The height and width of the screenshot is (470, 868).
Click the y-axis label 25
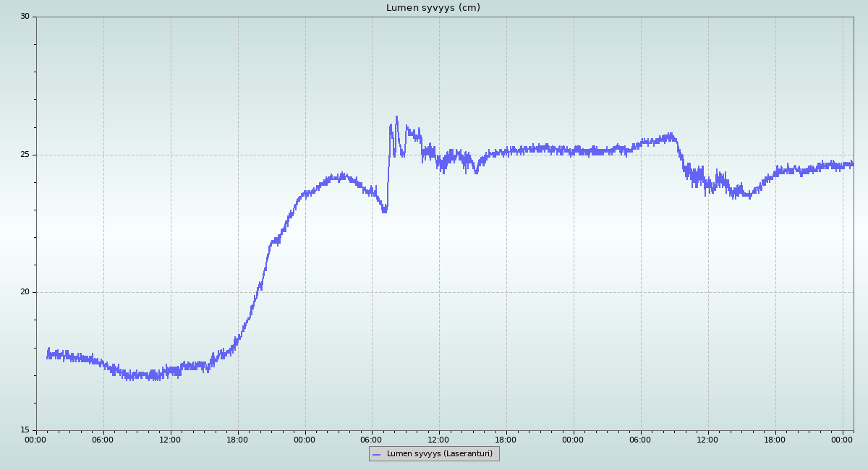pyautogui.click(x=25, y=155)
